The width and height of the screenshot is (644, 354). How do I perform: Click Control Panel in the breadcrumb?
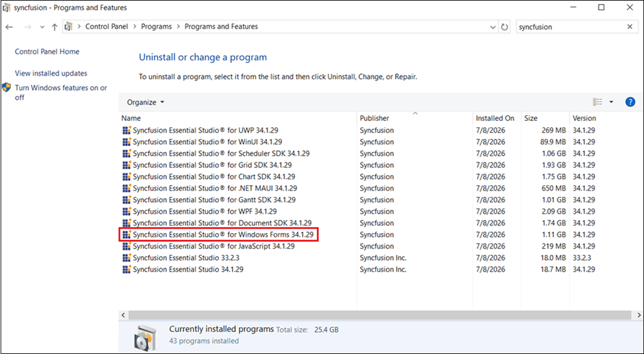[x=107, y=26]
